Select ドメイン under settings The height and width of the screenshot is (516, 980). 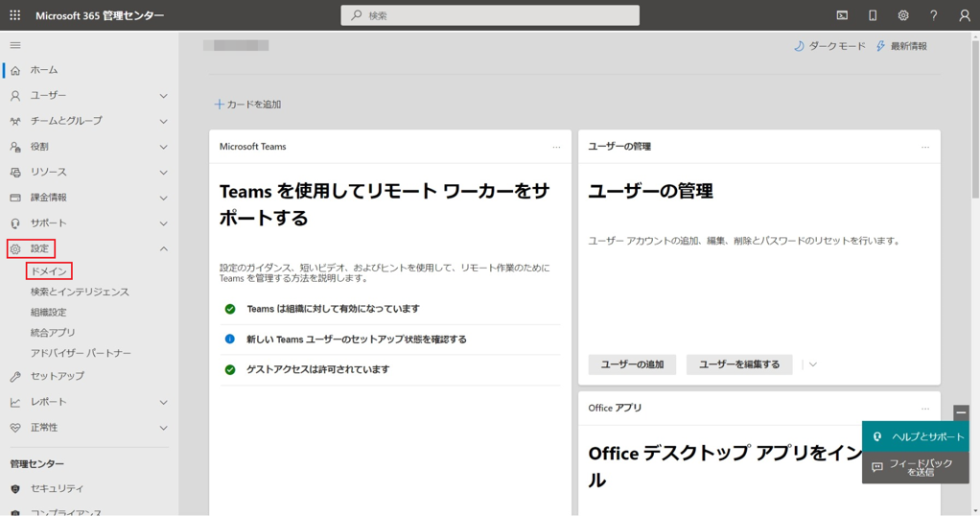[x=49, y=271]
